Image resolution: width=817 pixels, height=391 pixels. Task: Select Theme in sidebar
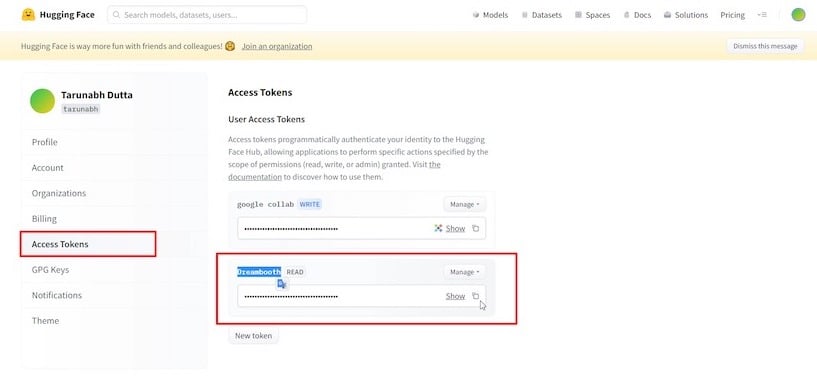point(45,321)
